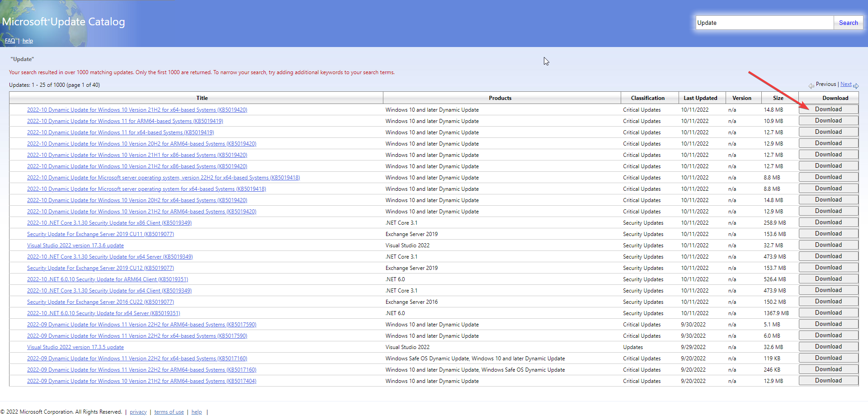This screenshot has width=868, height=420.
Task: Select the "258.9 MB" size value
Action: click(x=775, y=223)
